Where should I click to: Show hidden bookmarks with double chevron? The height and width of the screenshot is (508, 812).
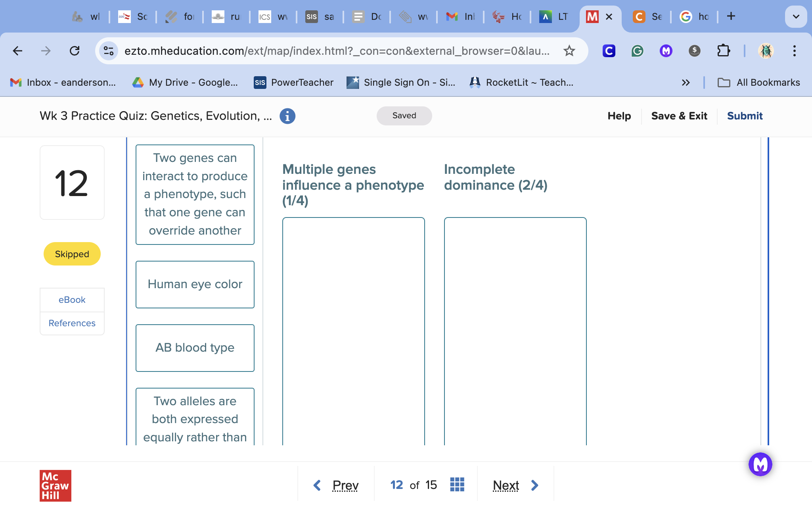pyautogui.click(x=686, y=83)
